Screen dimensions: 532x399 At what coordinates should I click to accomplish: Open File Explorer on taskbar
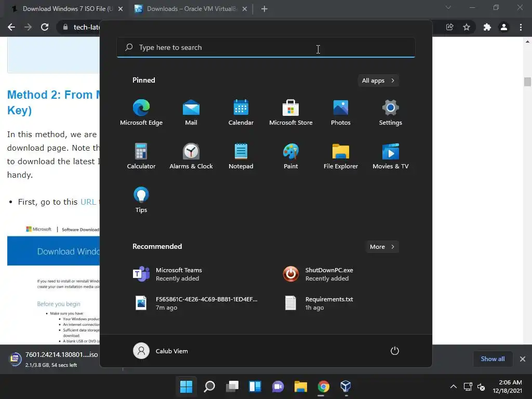(x=301, y=387)
